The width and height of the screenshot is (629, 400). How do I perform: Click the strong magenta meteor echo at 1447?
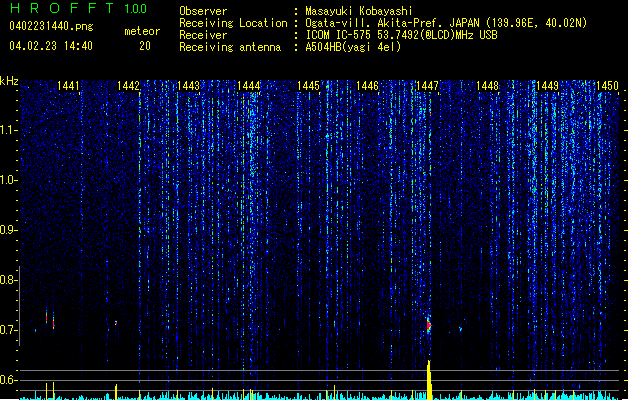429,324
